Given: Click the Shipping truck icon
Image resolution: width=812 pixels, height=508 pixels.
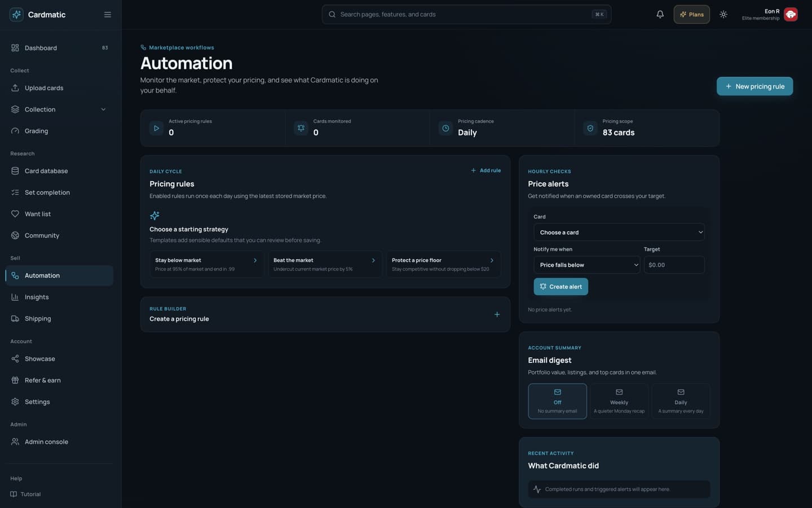Looking at the screenshot, I should tap(15, 318).
